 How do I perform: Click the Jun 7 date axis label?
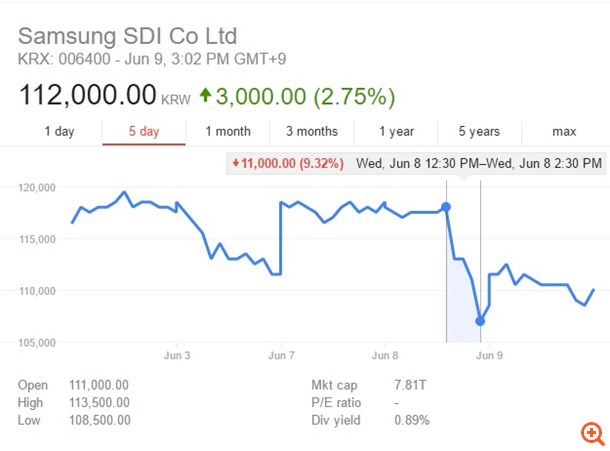(281, 354)
